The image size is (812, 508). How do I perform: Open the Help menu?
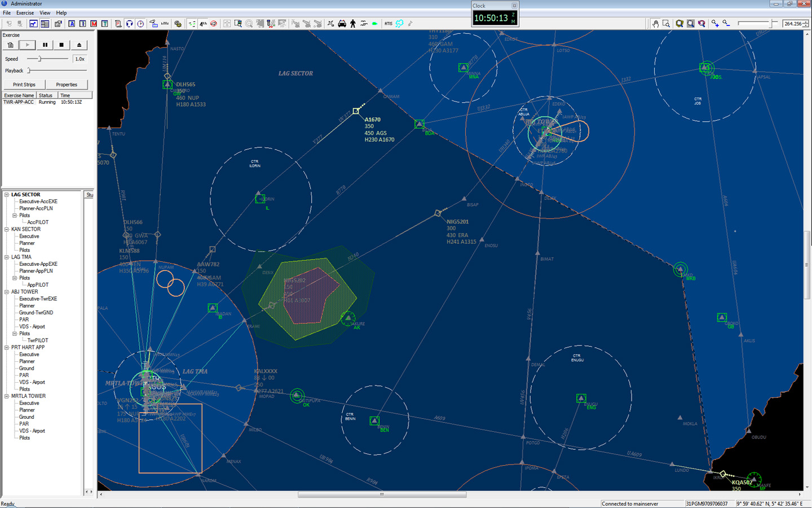61,12
